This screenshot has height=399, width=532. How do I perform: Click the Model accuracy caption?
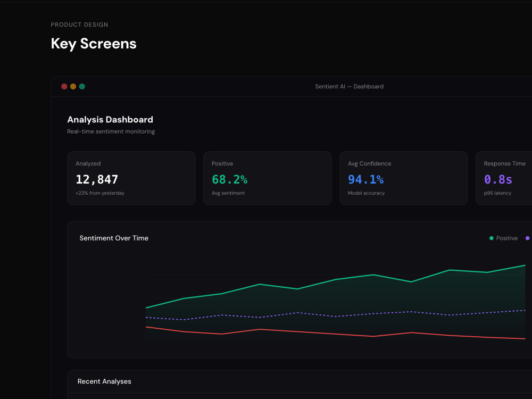point(366,193)
